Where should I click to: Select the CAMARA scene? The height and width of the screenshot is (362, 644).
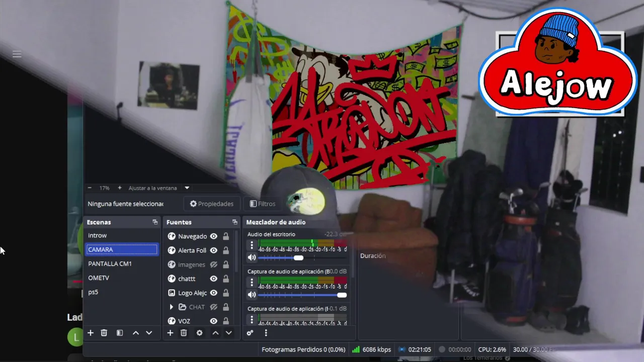click(121, 249)
